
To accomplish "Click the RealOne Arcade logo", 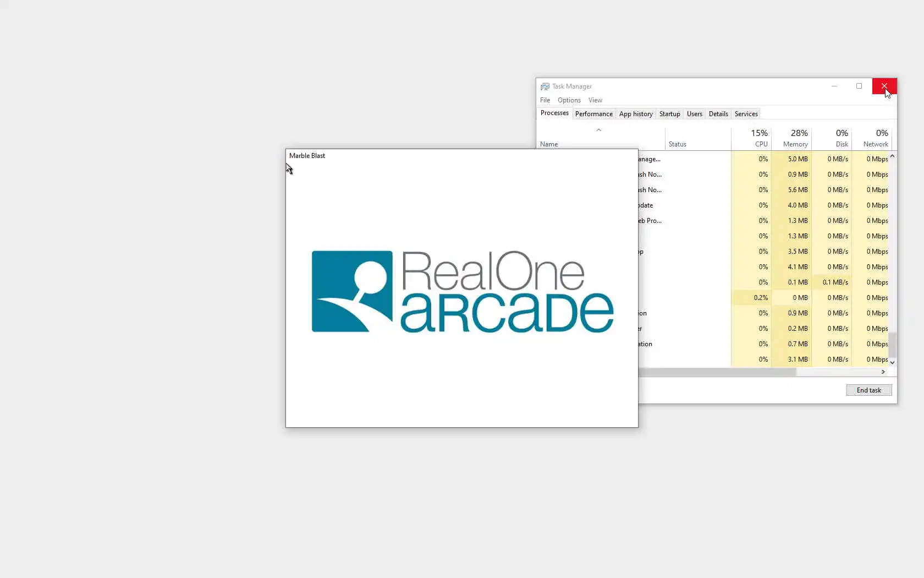I will click(462, 291).
